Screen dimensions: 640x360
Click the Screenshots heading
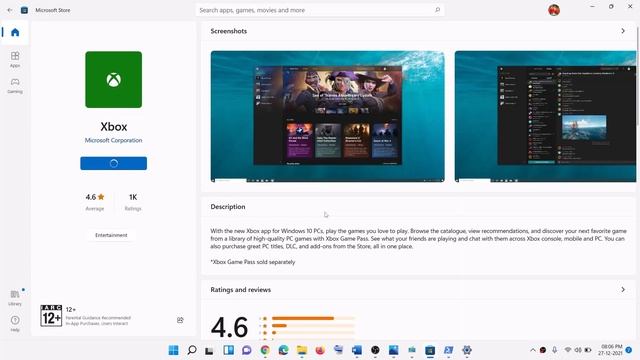[x=229, y=31]
